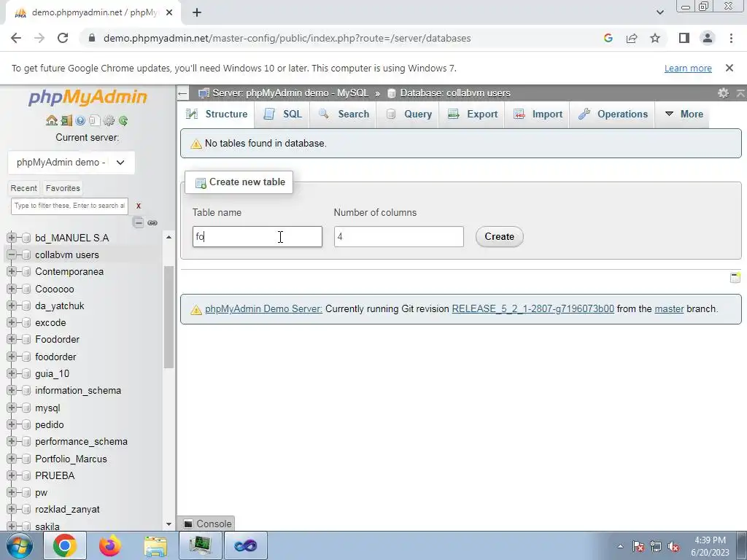This screenshot has height=560, width=747.
Task: Select rozklad_zanyat database in tree
Action: click(67, 510)
